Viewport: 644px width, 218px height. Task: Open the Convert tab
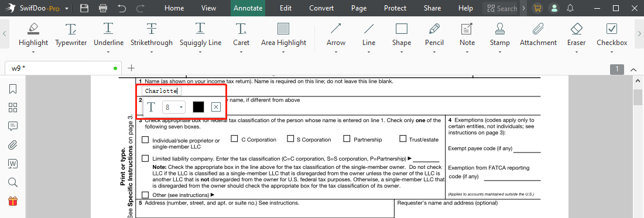tap(321, 8)
